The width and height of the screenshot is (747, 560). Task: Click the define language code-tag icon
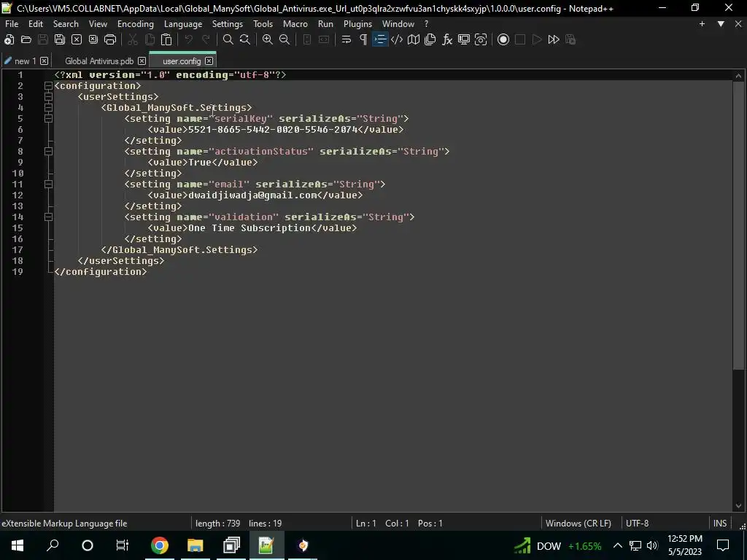coord(396,39)
